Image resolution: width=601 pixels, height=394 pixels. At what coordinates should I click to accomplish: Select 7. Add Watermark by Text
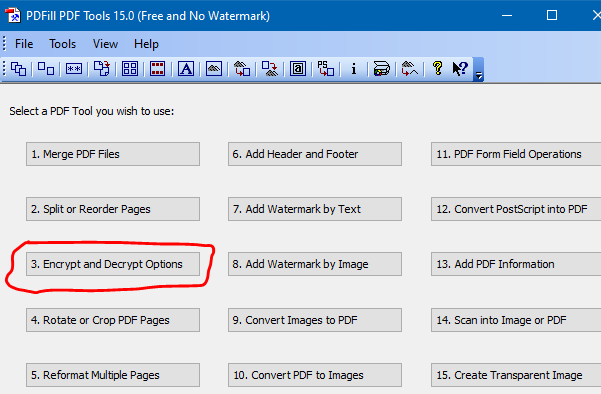[315, 209]
